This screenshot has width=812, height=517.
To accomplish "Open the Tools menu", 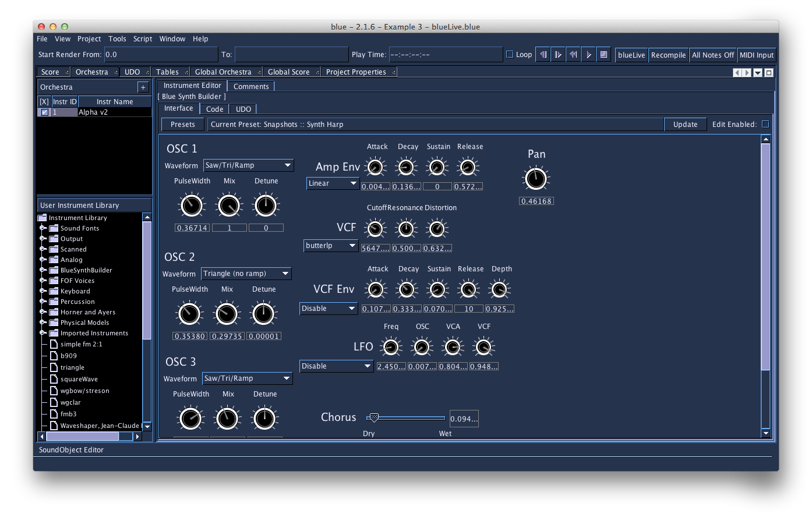I will [117, 39].
